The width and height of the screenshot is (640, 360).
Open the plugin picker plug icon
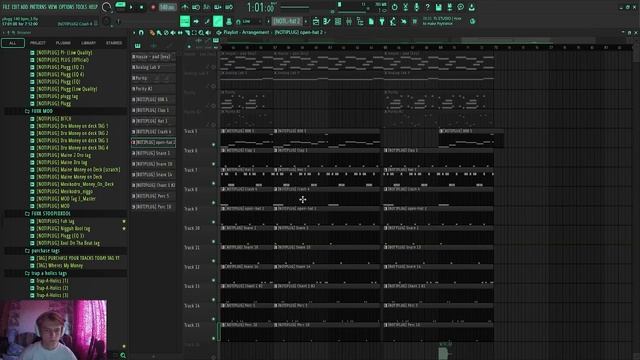tap(382, 21)
